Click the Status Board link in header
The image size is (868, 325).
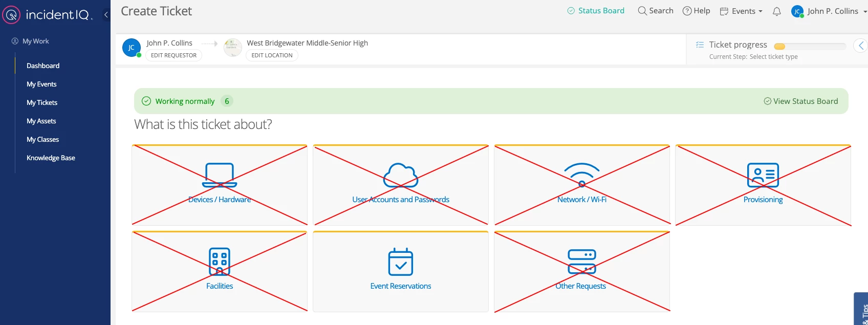coord(596,11)
